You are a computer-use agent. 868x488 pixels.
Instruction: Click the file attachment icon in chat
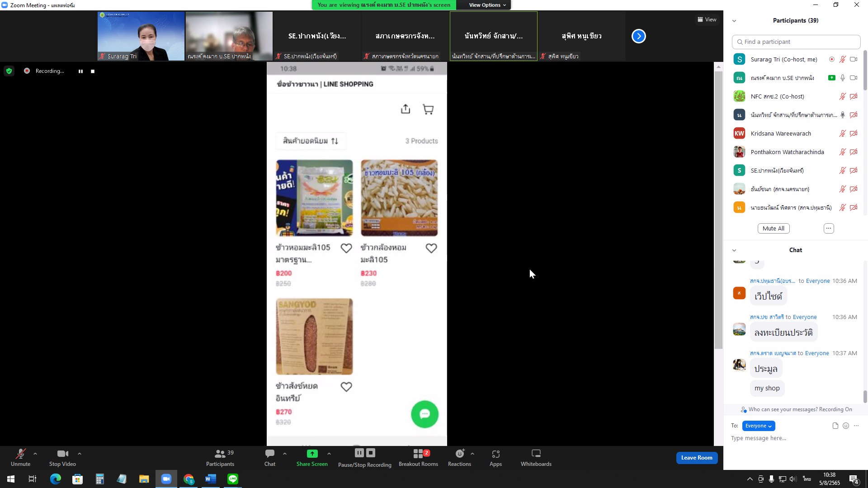tap(835, 426)
